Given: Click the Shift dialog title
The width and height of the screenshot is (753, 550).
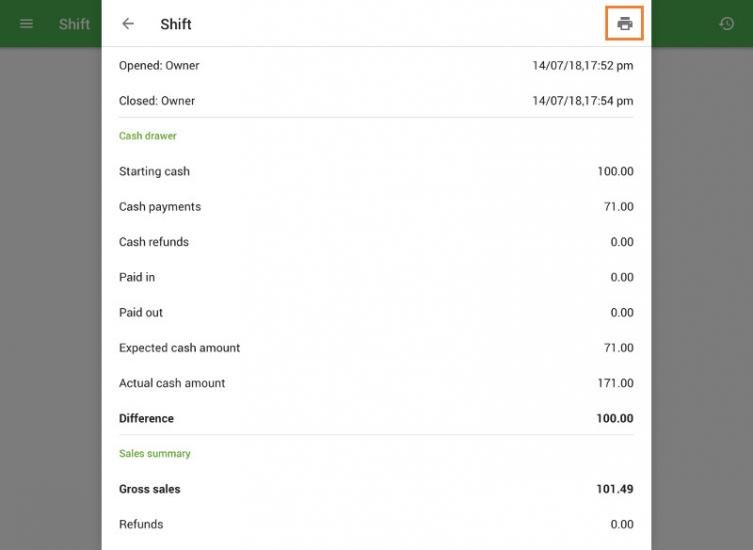Looking at the screenshot, I should click(x=176, y=24).
